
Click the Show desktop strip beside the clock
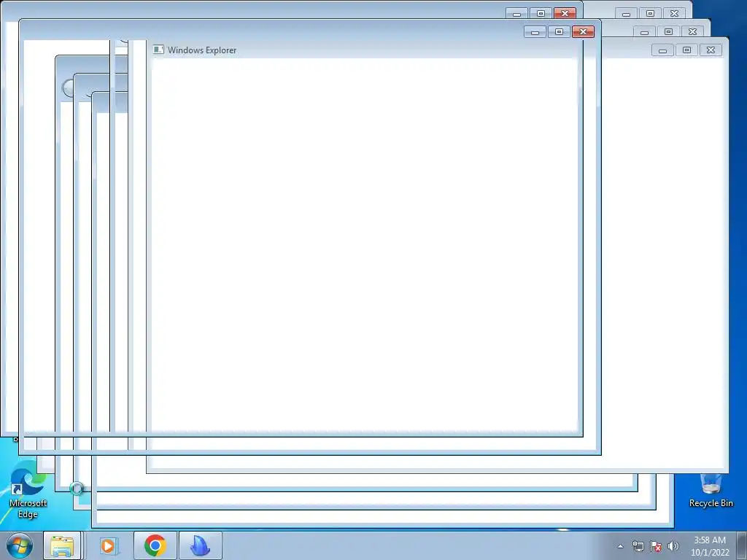[742, 545]
